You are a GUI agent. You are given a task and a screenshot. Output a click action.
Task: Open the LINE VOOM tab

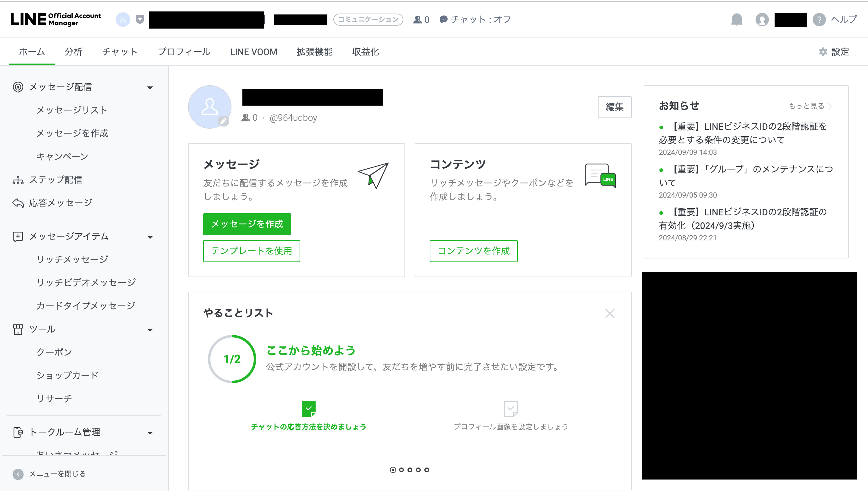coord(253,52)
